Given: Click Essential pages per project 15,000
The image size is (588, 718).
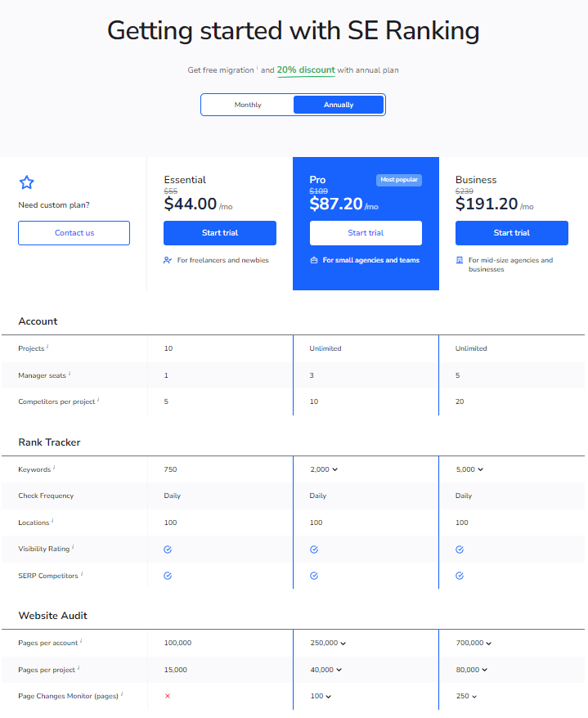Looking at the screenshot, I should point(175,670).
